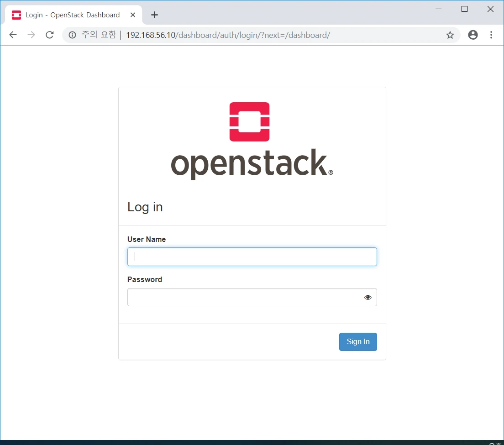Click the address bar URL text
504x445 pixels.
[228, 35]
